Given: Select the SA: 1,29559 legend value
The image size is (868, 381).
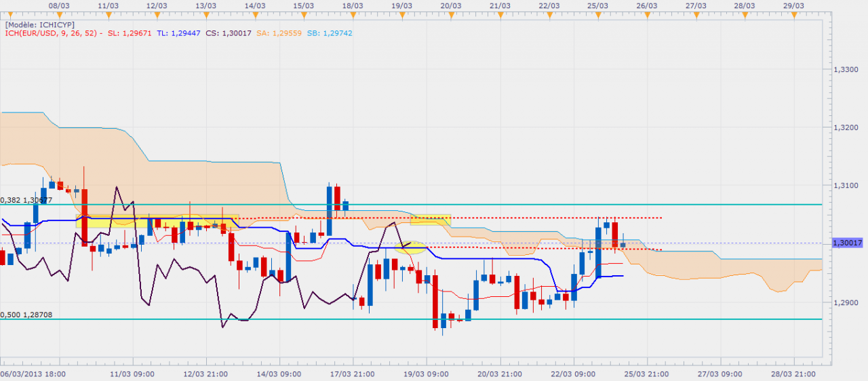Looking at the screenshot, I should 279,33.
